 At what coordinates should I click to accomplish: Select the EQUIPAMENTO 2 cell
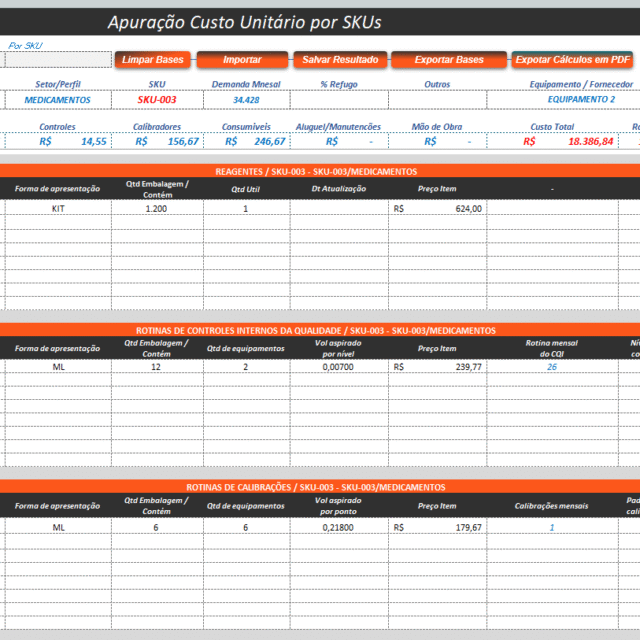point(581,100)
